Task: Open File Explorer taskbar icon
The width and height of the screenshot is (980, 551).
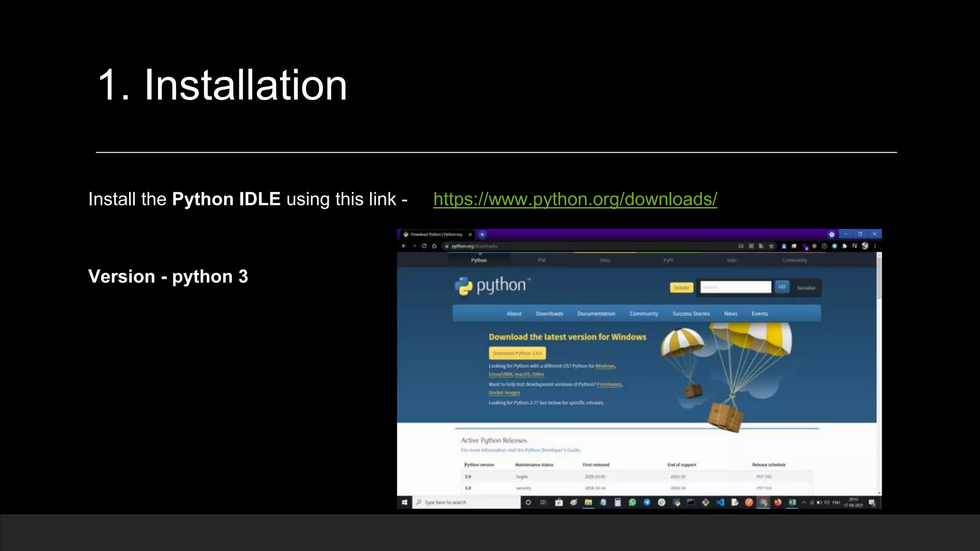Action: pyautogui.click(x=588, y=502)
